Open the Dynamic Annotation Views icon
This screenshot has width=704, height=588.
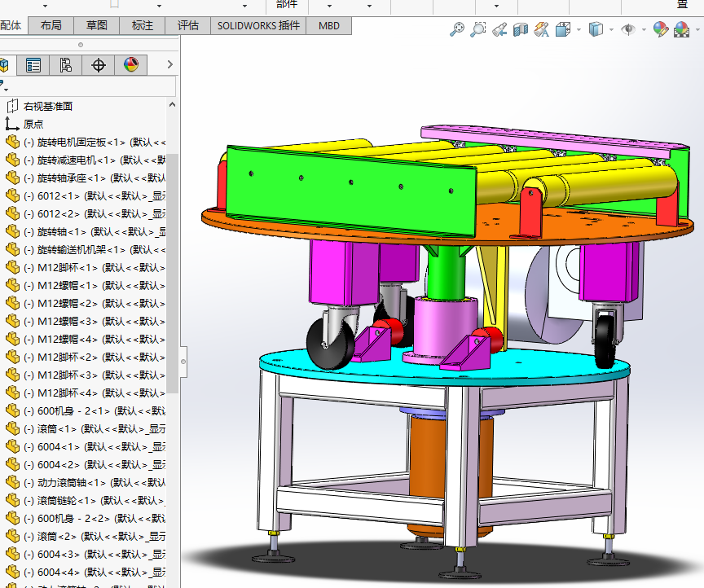(x=542, y=29)
